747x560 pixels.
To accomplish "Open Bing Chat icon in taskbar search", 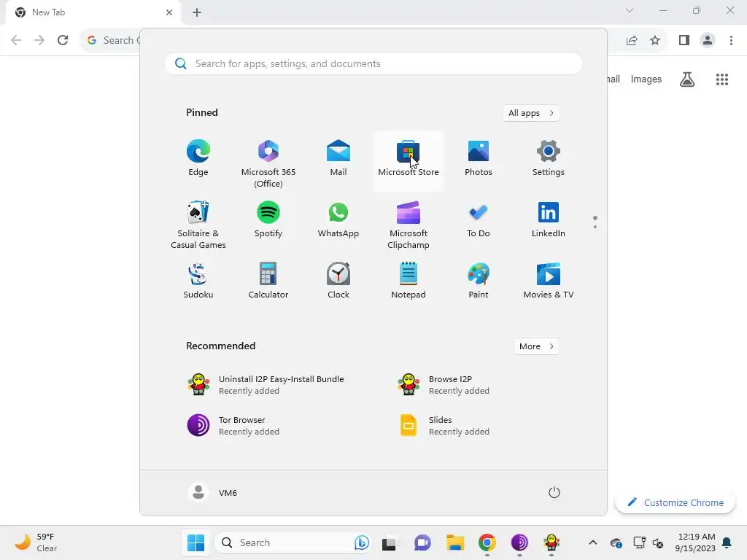I will 362,542.
